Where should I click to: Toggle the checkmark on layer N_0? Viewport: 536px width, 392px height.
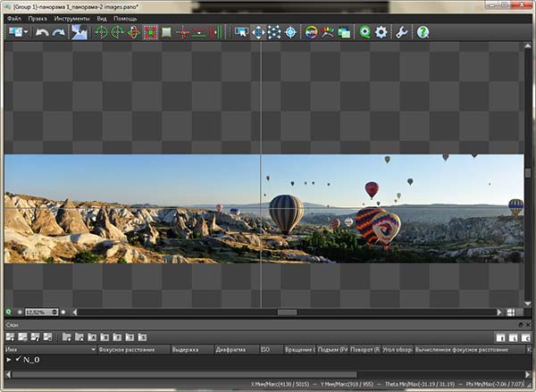pos(17,360)
